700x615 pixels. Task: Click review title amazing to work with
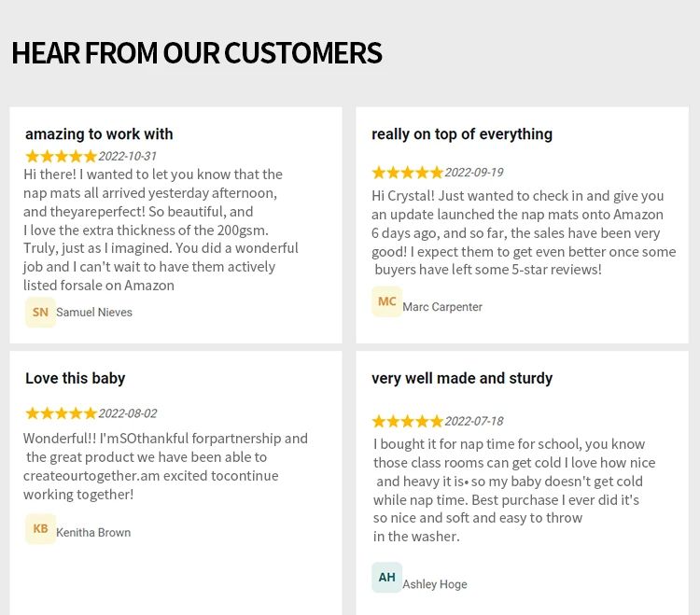99,133
